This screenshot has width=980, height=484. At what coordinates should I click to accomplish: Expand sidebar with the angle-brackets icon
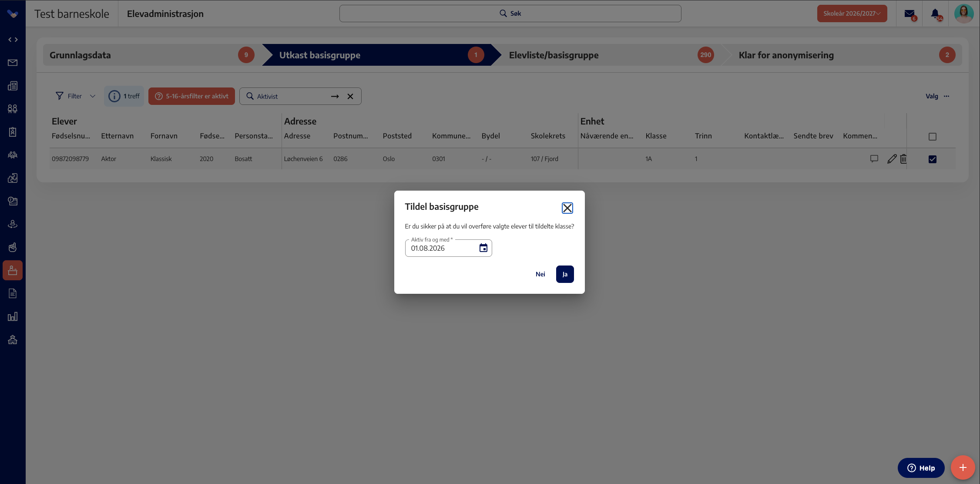[x=13, y=40]
